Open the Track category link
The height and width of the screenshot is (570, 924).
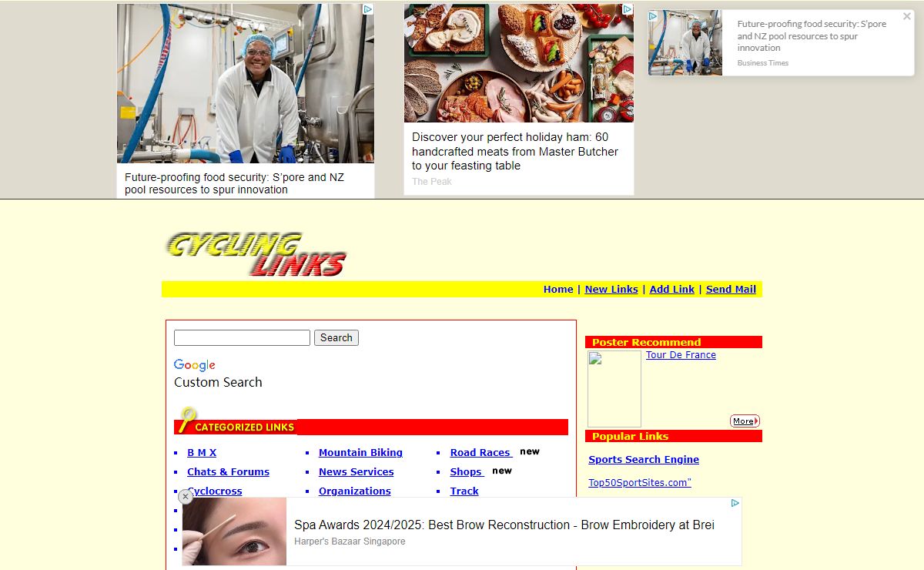464,491
